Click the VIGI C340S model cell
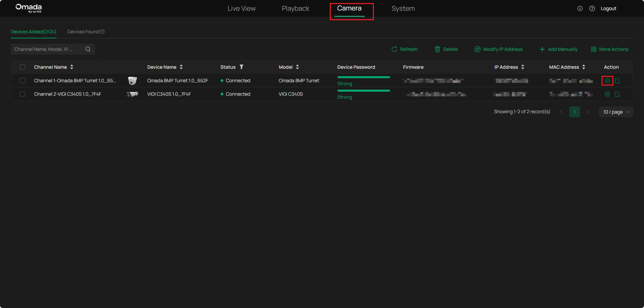Screen dimensions: 644x308 (291, 94)
